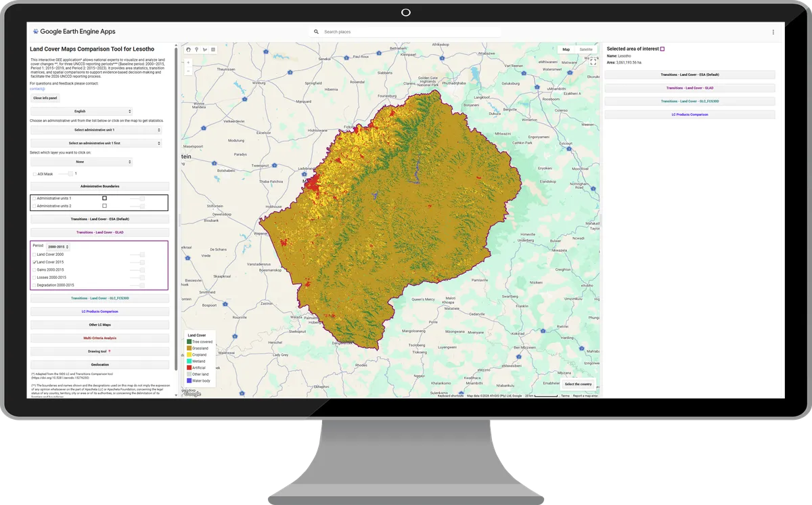
Task: Select the hand pan tool on map
Action: [x=189, y=49]
